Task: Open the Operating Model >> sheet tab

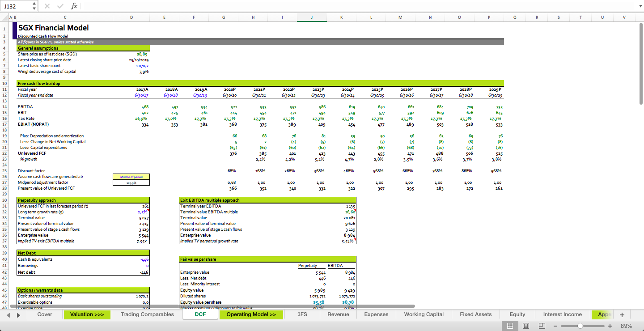Action: pos(251,314)
